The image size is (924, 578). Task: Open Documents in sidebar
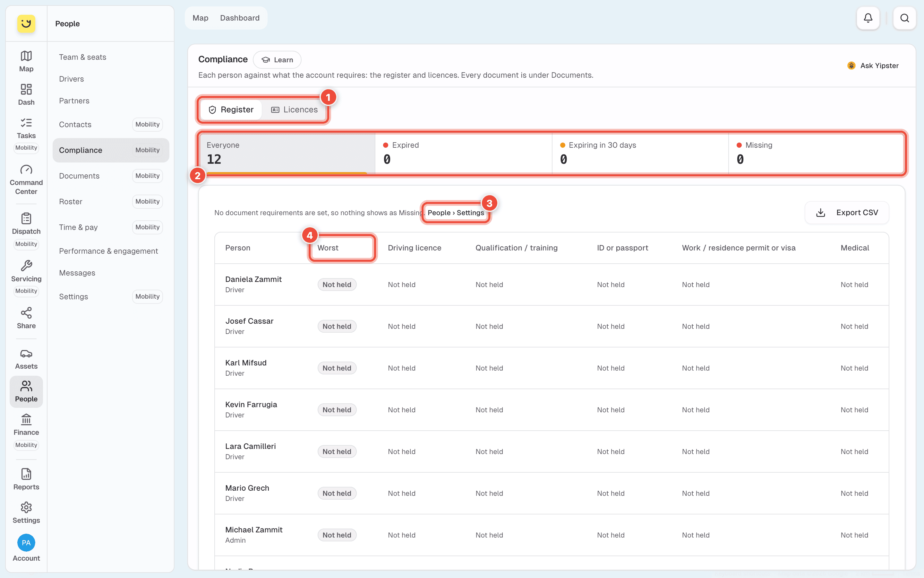(111, 176)
